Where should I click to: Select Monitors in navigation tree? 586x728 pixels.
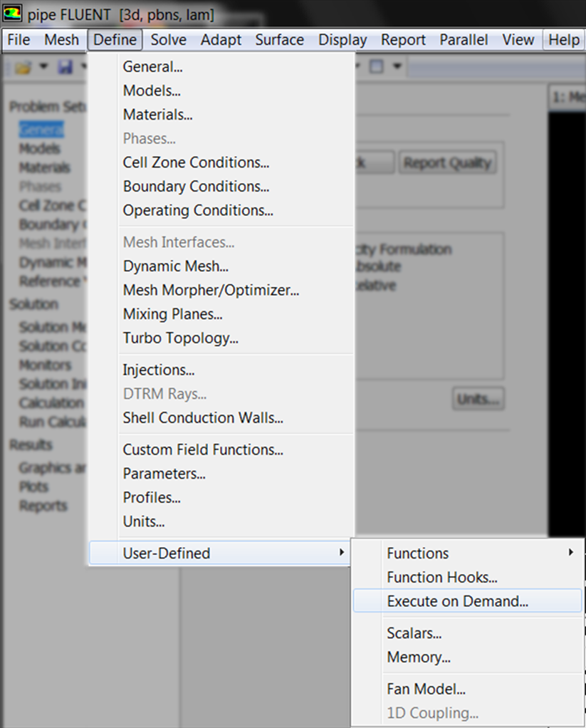pyautogui.click(x=46, y=365)
